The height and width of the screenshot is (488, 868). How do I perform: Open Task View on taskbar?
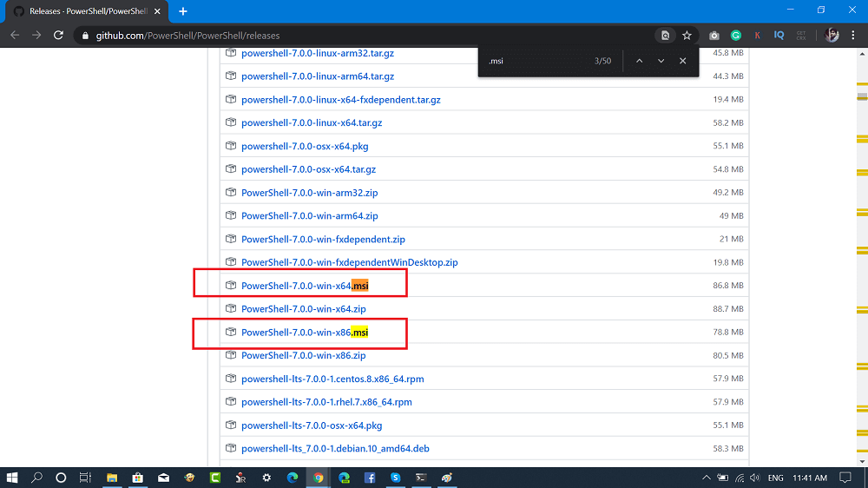pyautogui.click(x=85, y=478)
